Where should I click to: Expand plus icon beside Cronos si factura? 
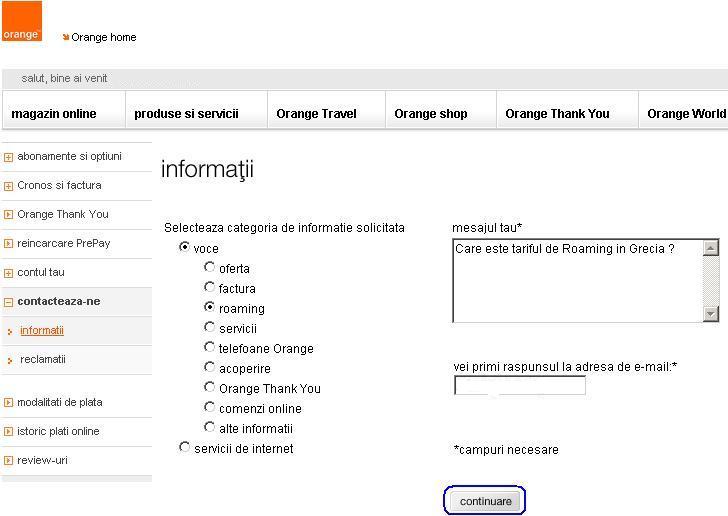tap(8, 186)
